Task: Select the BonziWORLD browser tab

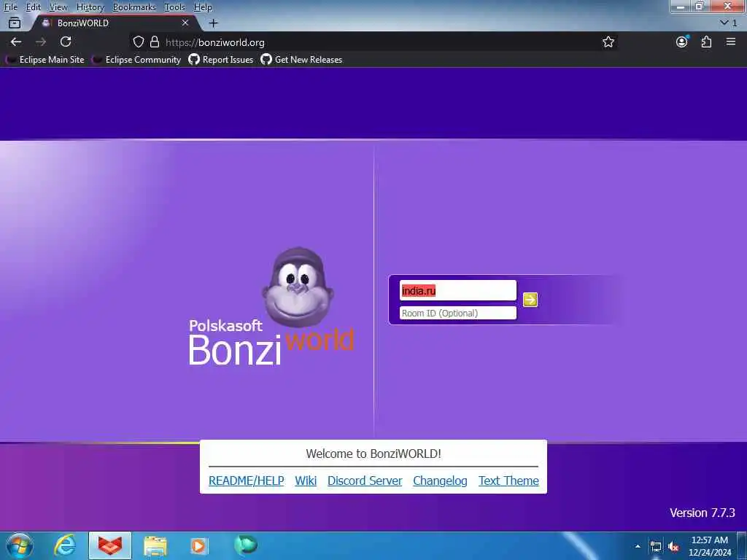Action: coord(115,23)
